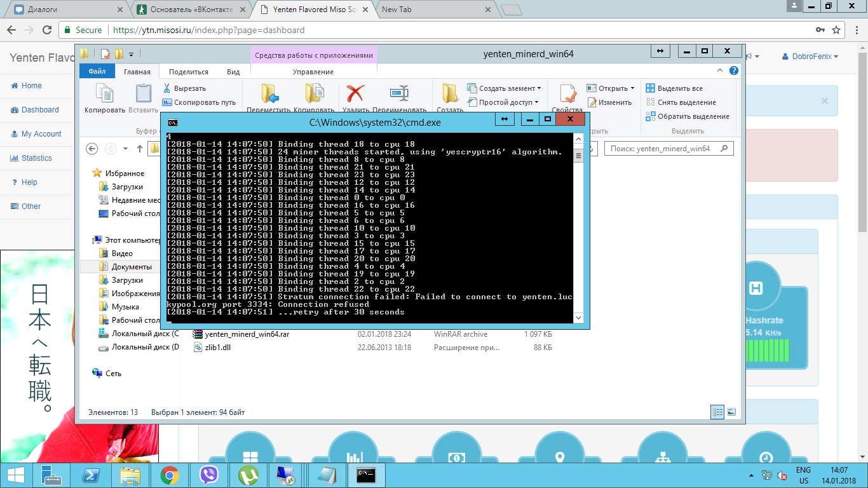This screenshot has height=488, width=868.
Task: Open uTorrent from taskbar
Action: [x=247, y=475]
